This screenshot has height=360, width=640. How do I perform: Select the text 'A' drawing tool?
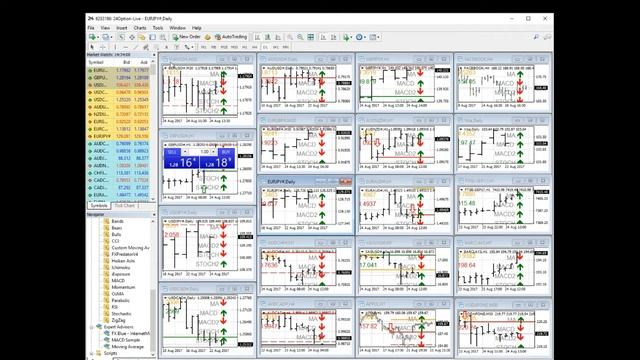tap(167, 47)
